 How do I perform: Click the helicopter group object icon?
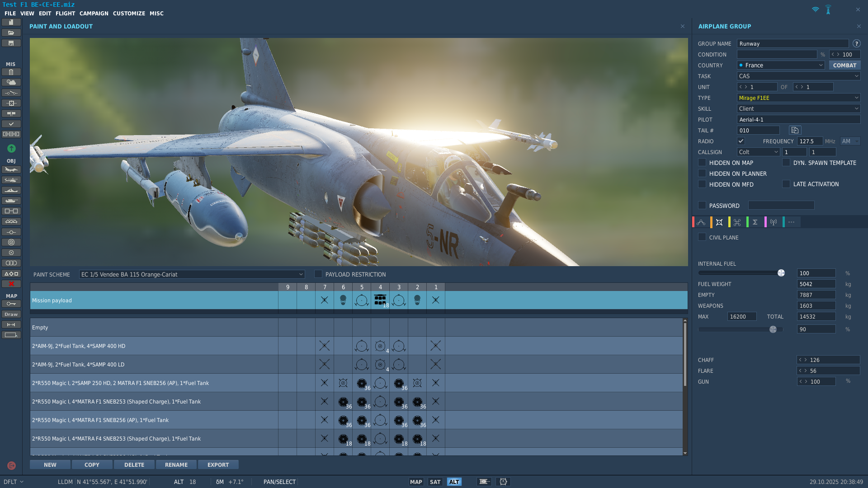[x=11, y=180]
